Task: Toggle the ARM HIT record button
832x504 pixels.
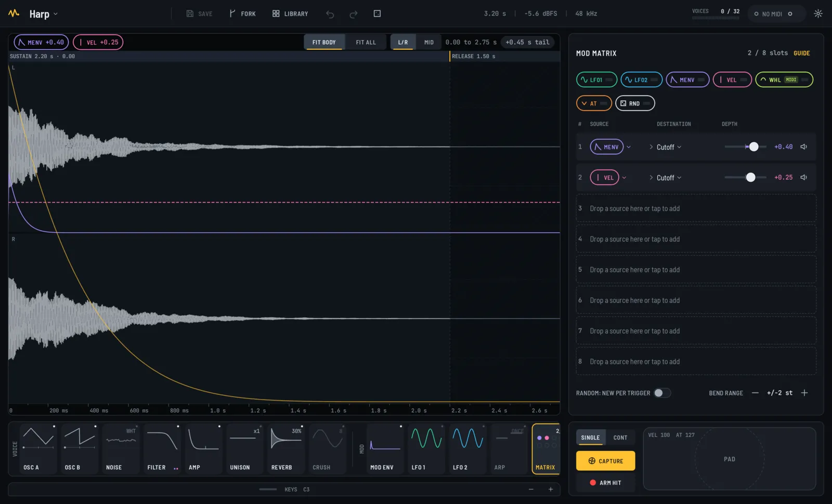Action: pos(605,483)
